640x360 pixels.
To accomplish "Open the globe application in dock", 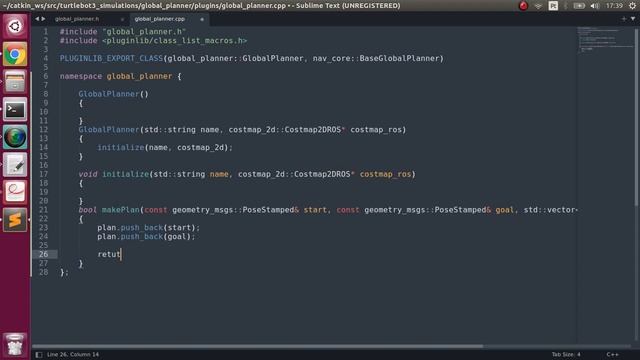I will click(15, 137).
